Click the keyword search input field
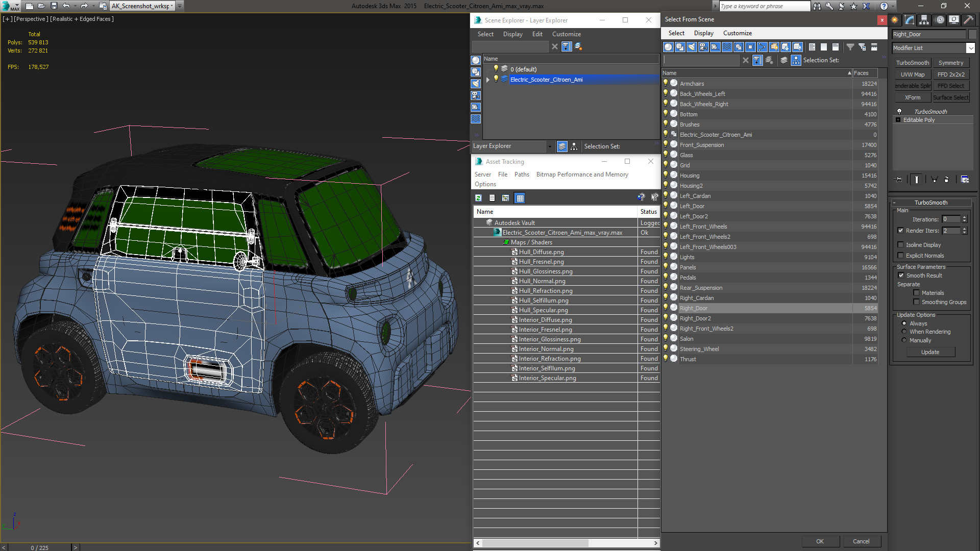 click(x=764, y=6)
